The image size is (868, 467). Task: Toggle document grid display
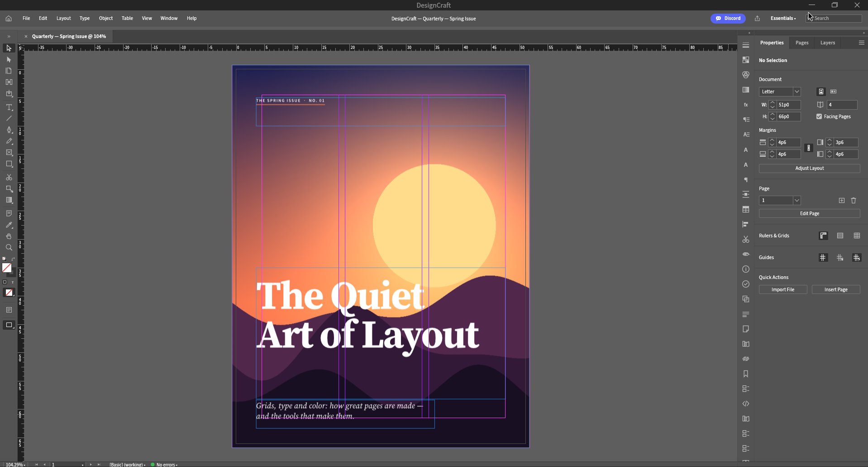point(857,236)
